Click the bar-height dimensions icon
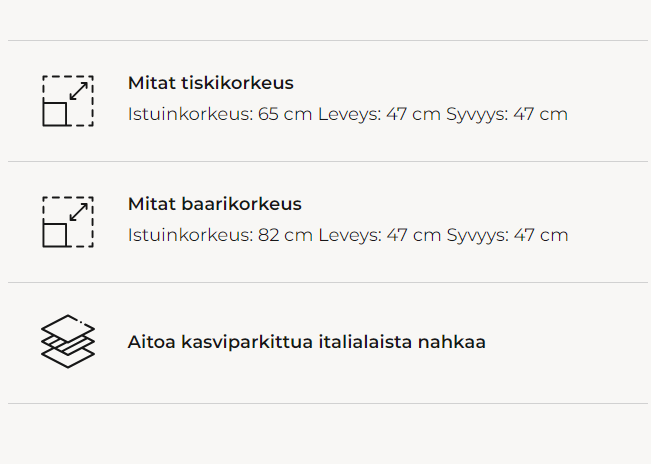 [x=68, y=221]
